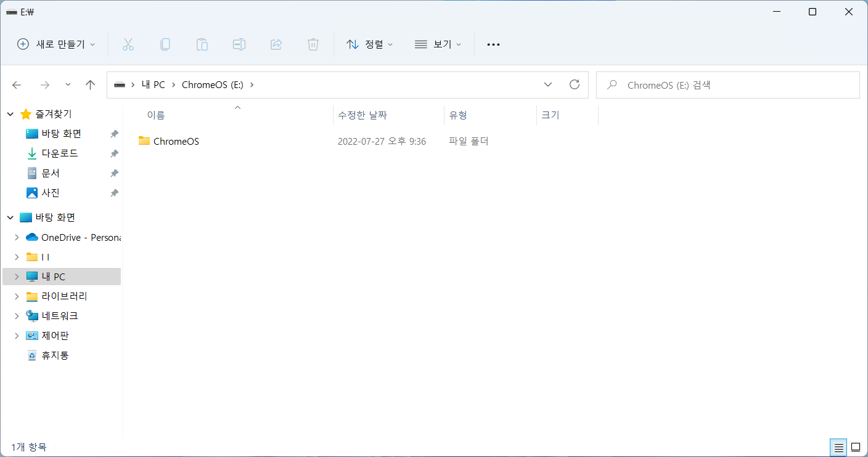This screenshot has height=457, width=868.
Task: Click chevron between 내 PC and ChromeOS
Action: coord(174,85)
